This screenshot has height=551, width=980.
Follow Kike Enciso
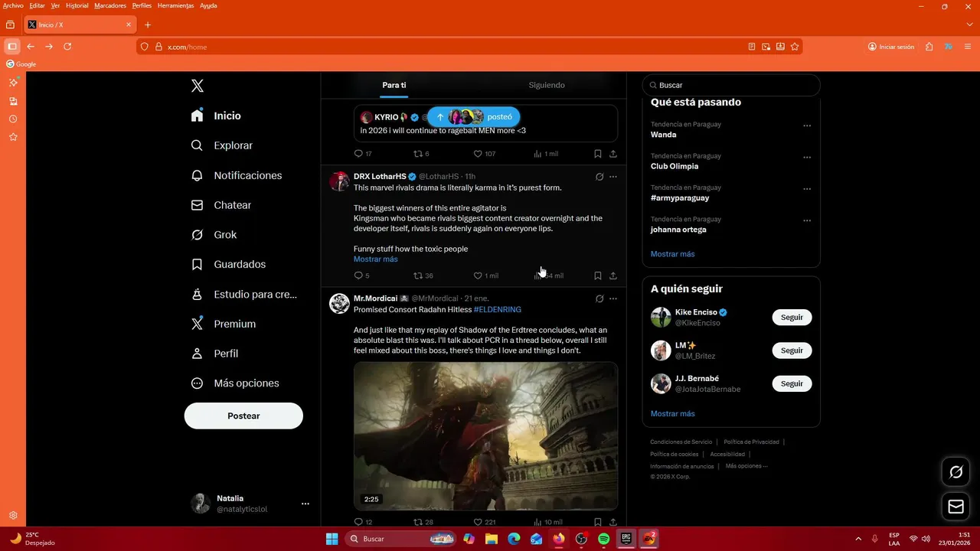click(x=792, y=318)
